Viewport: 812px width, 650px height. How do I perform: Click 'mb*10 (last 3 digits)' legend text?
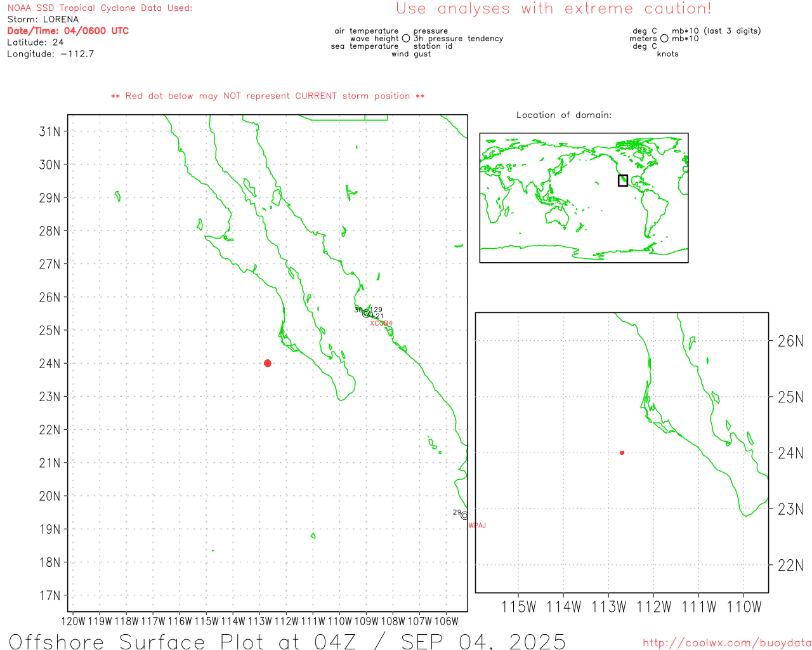point(716,30)
